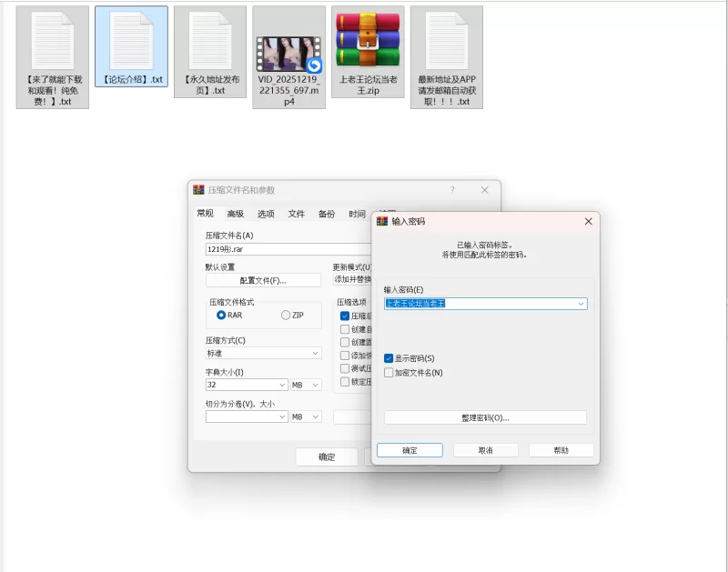The image size is (728, 572).
Task: Toggle the 锁定压缩 checkbox in 压缩选项
Action: (345, 382)
